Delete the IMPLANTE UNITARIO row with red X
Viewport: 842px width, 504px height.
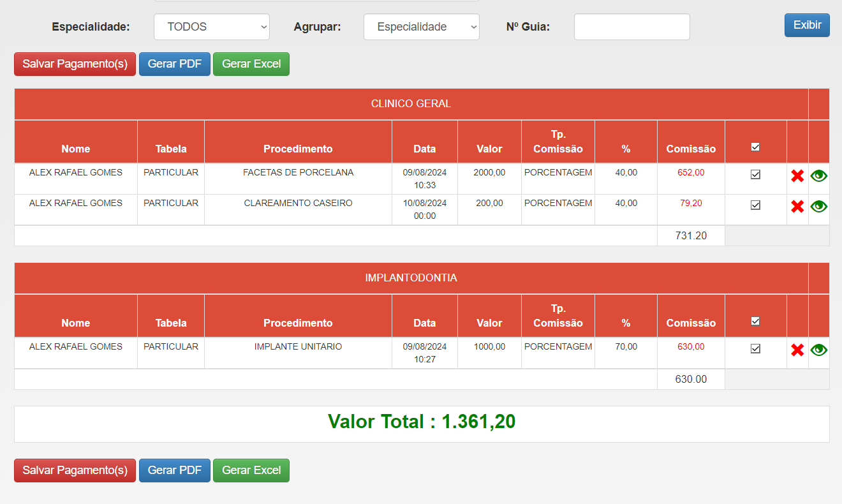click(797, 350)
